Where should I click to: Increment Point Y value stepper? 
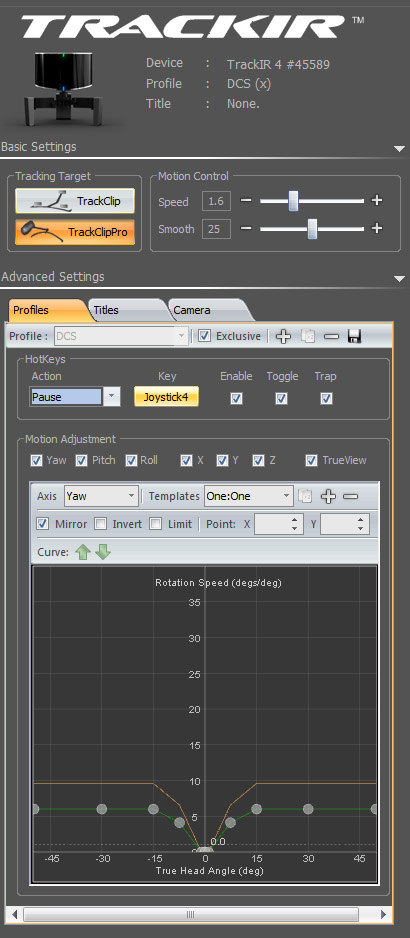coord(360,520)
